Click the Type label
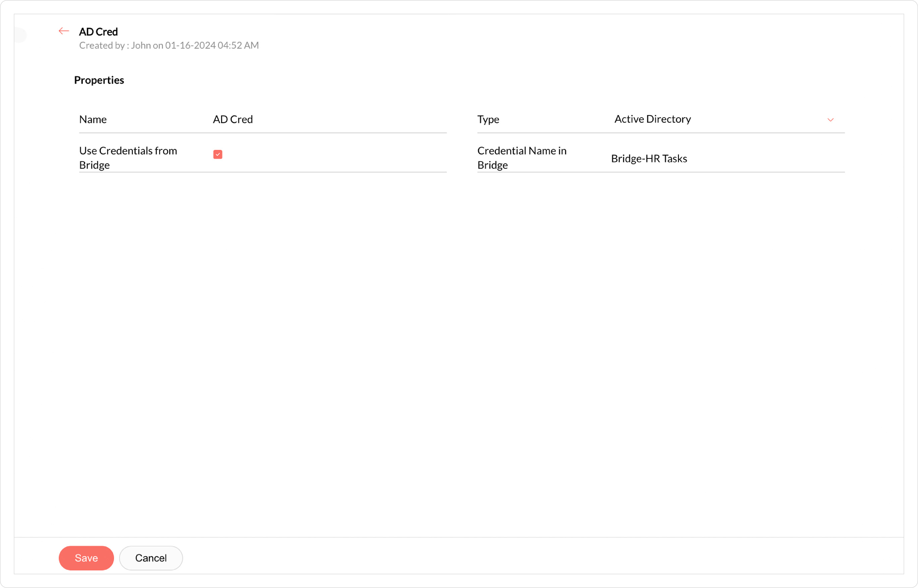The image size is (918, 588). click(x=488, y=119)
